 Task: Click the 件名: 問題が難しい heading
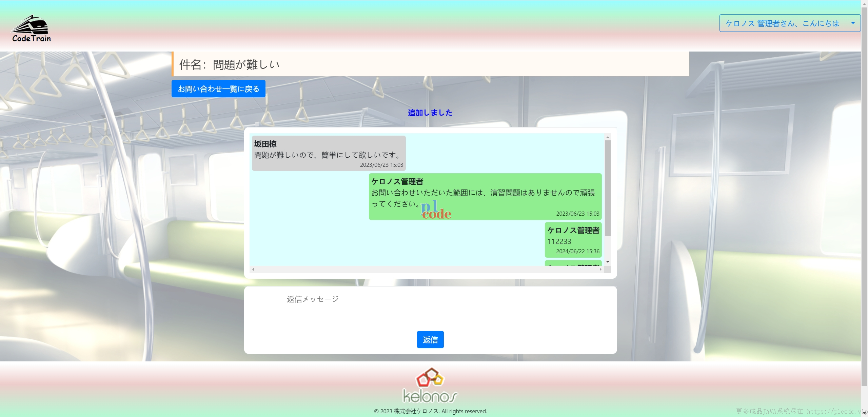click(230, 64)
